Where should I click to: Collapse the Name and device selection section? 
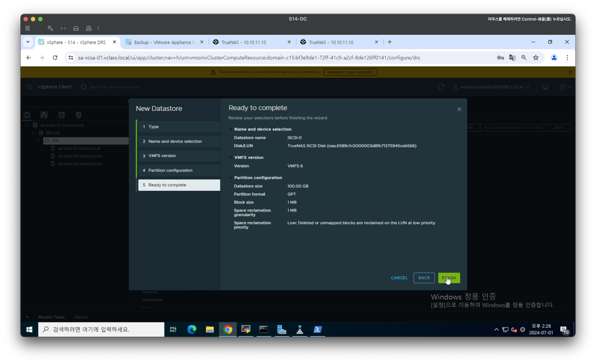click(x=230, y=129)
